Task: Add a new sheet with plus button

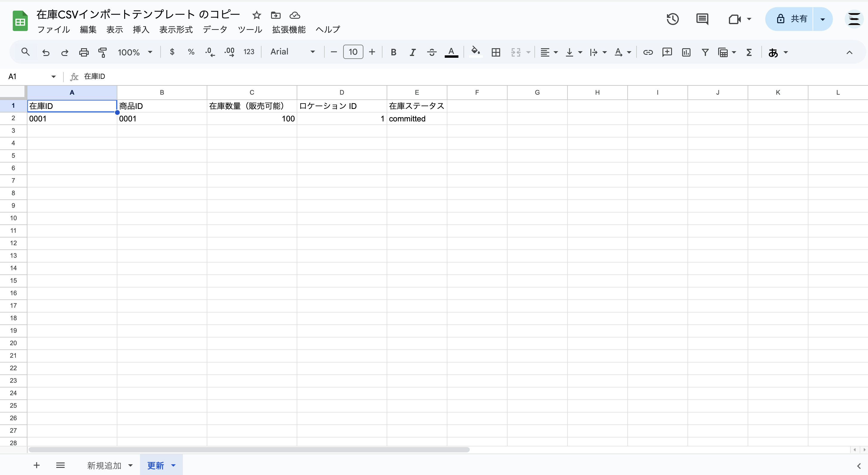Action: (37, 465)
